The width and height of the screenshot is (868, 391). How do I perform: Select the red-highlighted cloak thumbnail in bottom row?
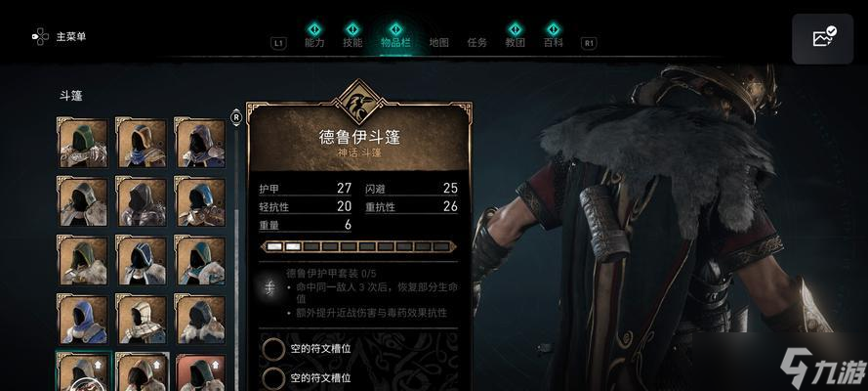tap(200, 372)
